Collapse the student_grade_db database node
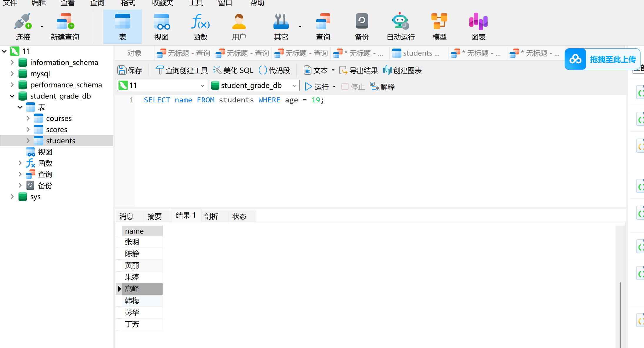This screenshot has width=644, height=348. click(12, 96)
